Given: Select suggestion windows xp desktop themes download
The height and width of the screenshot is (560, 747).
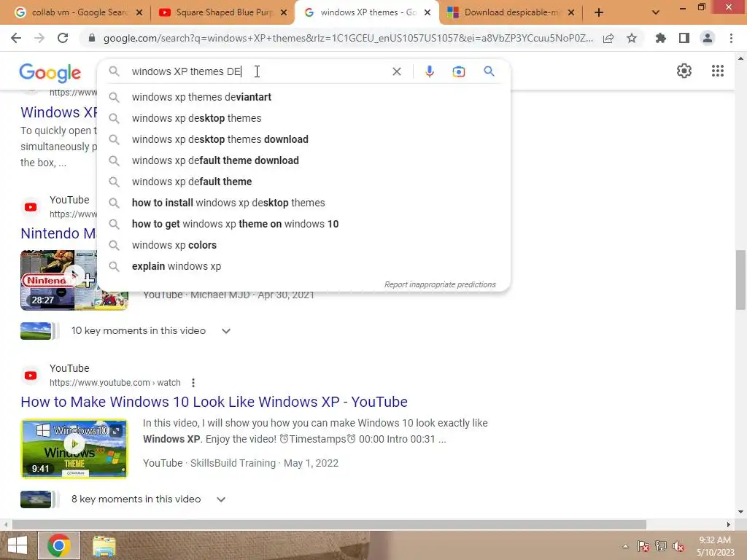Looking at the screenshot, I should (304, 139).
